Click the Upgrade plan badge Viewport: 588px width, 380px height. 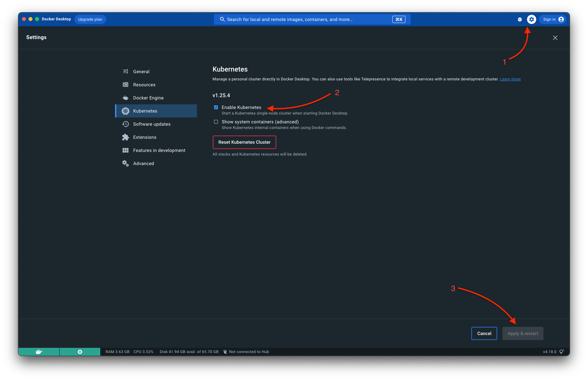[90, 19]
